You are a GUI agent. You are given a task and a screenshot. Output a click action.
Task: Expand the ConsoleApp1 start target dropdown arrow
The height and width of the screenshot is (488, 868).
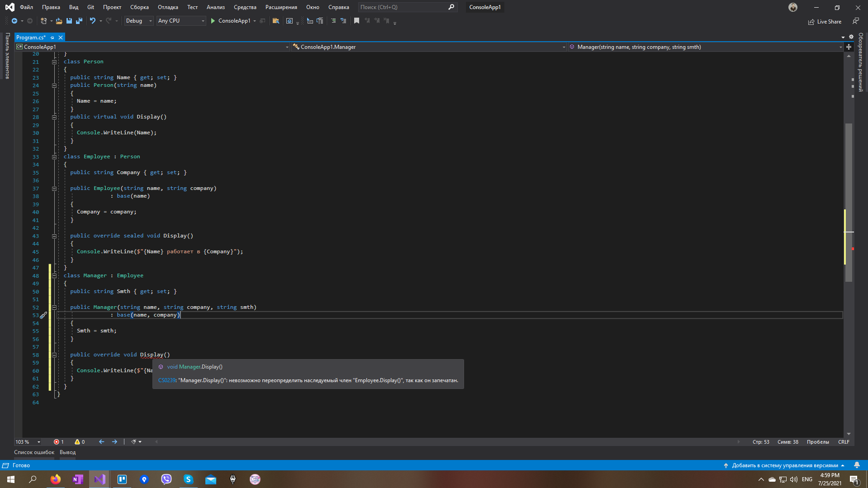click(255, 21)
